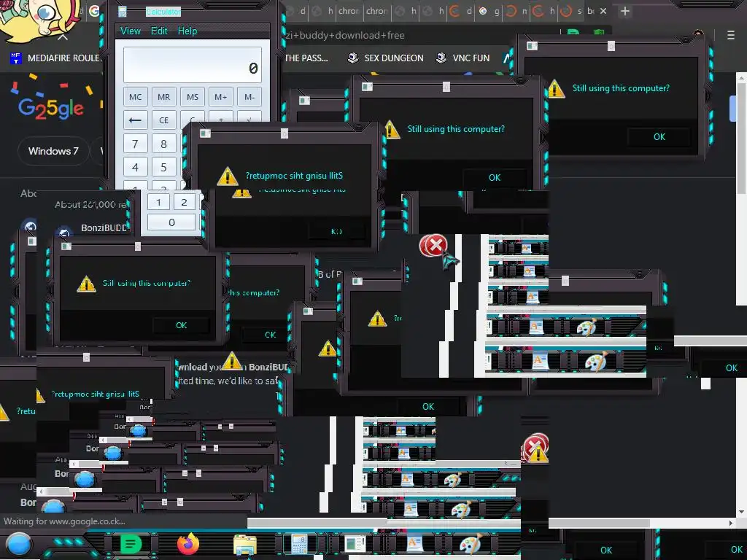Close the active browser tab

click(603, 11)
